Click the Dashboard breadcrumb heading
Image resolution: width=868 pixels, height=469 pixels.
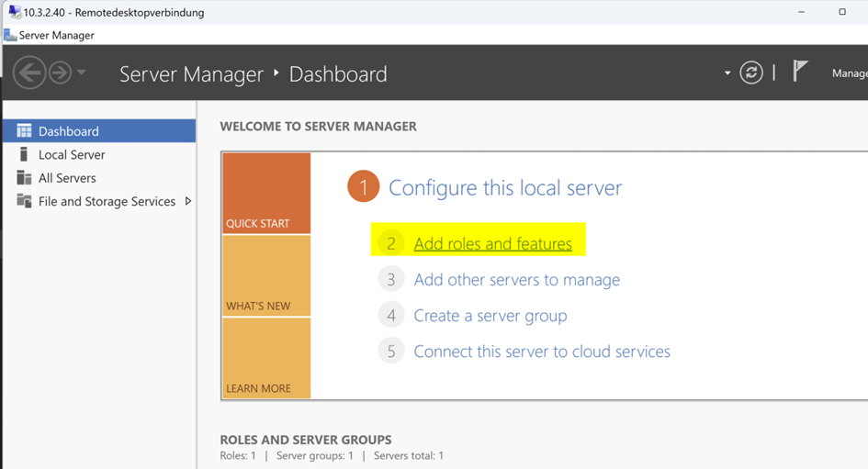click(338, 74)
